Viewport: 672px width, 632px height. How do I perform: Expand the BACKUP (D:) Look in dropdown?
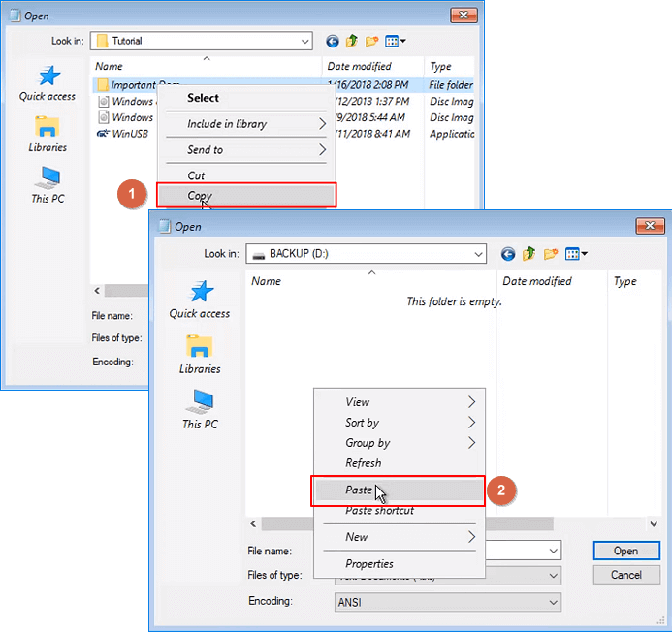coord(478,254)
